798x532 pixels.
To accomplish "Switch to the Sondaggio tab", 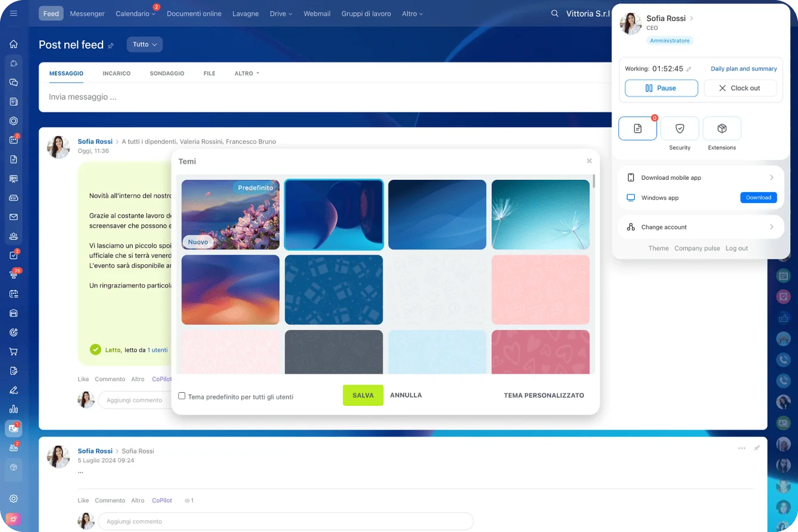I will tap(167, 73).
